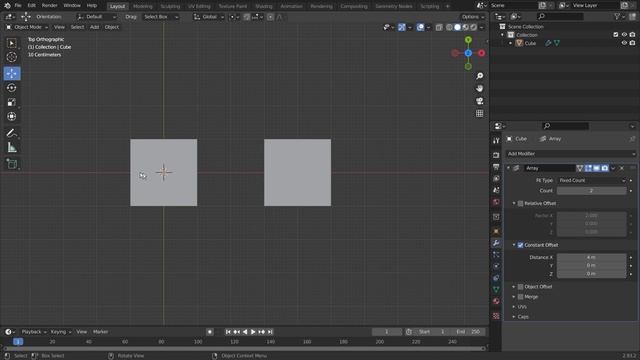The width and height of the screenshot is (640, 360).
Task: Switch orthographic/perspective grid icon
Action: pyautogui.click(x=480, y=113)
